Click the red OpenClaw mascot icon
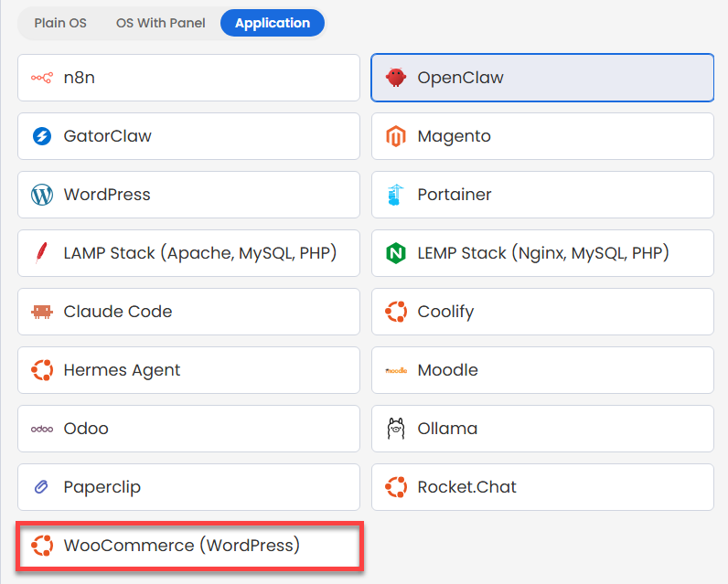 [x=396, y=78]
